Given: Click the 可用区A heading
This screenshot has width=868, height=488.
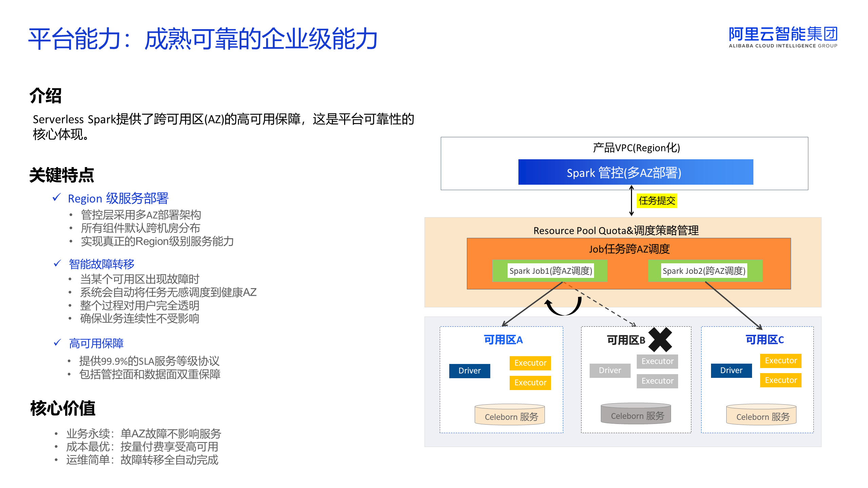Looking at the screenshot, I should pos(503,340).
